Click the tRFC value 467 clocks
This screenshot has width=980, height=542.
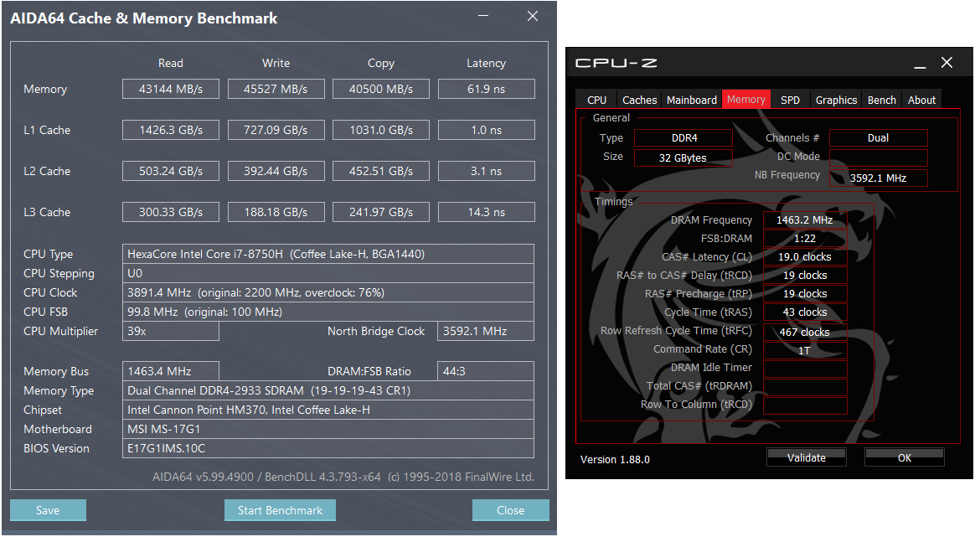[x=805, y=332]
